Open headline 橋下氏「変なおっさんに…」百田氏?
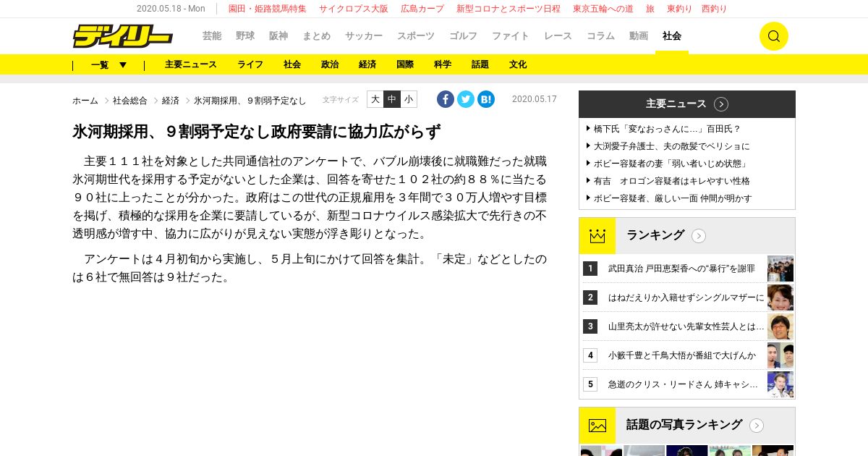The height and width of the screenshot is (456, 868). (x=668, y=129)
